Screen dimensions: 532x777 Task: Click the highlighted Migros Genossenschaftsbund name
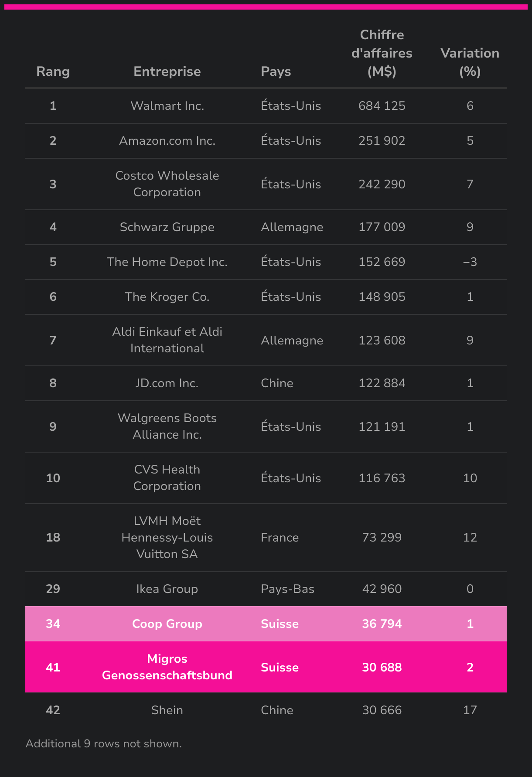(x=167, y=667)
